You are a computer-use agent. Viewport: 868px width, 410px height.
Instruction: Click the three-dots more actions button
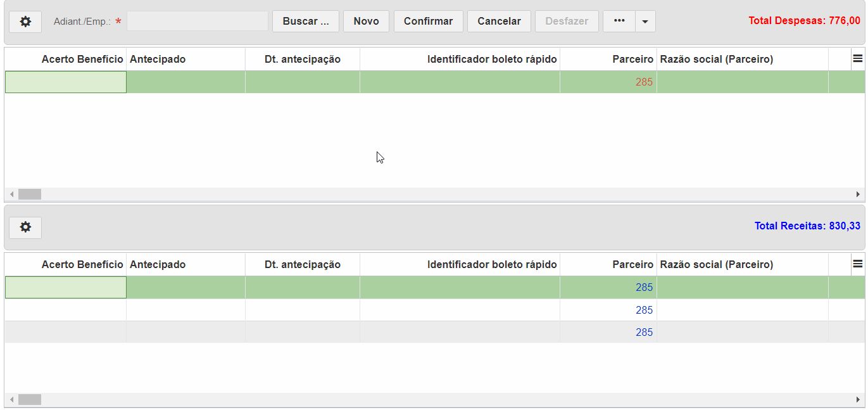point(619,22)
